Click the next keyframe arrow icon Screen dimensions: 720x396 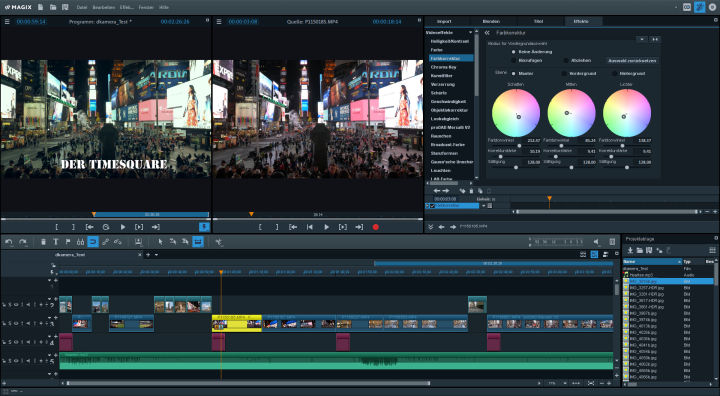pos(445,191)
